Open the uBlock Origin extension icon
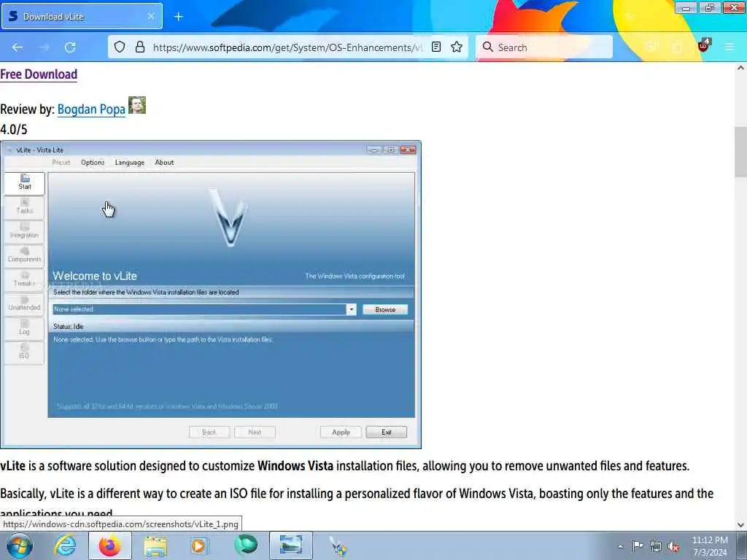This screenshot has height=560, width=747. pyautogui.click(x=704, y=46)
